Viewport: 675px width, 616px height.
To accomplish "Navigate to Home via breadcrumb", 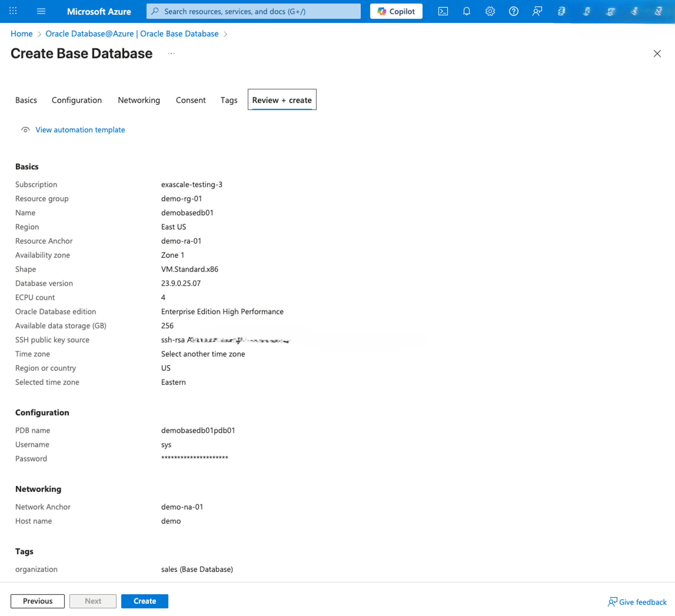I will click(21, 34).
